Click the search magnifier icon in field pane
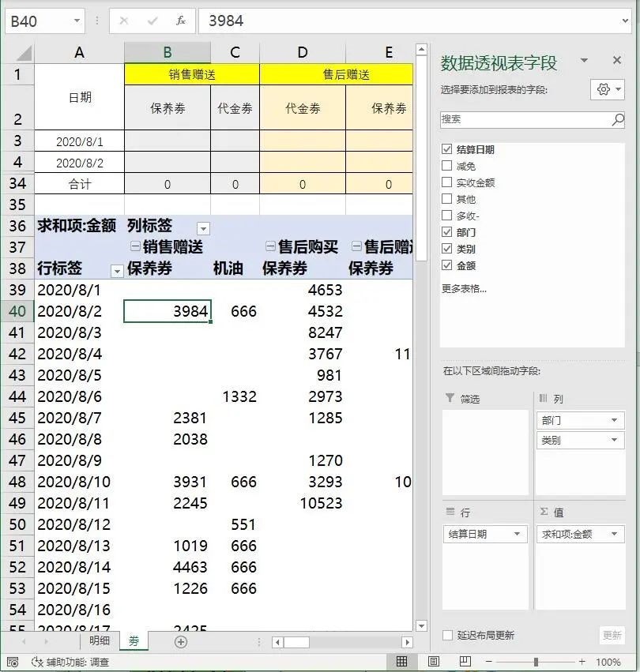 (618, 119)
